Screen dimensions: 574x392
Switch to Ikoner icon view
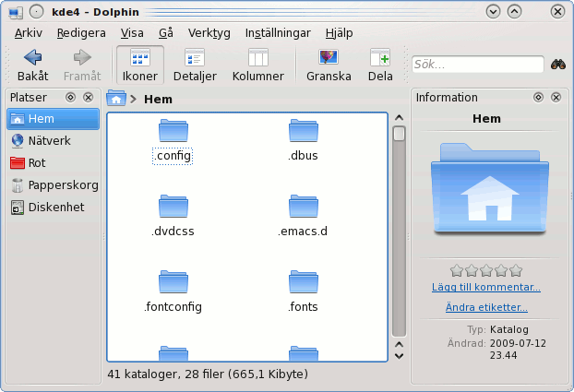coord(140,65)
